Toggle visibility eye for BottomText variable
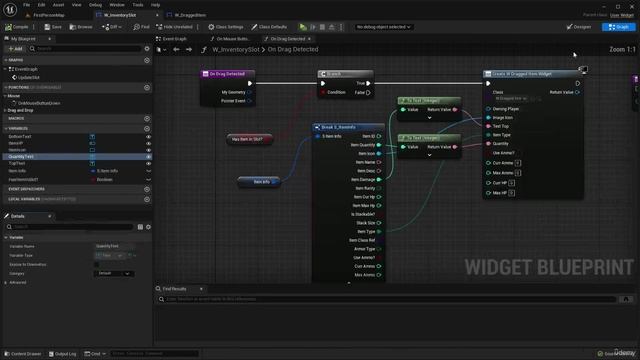Viewport: 640px width, 360px height. [148, 137]
